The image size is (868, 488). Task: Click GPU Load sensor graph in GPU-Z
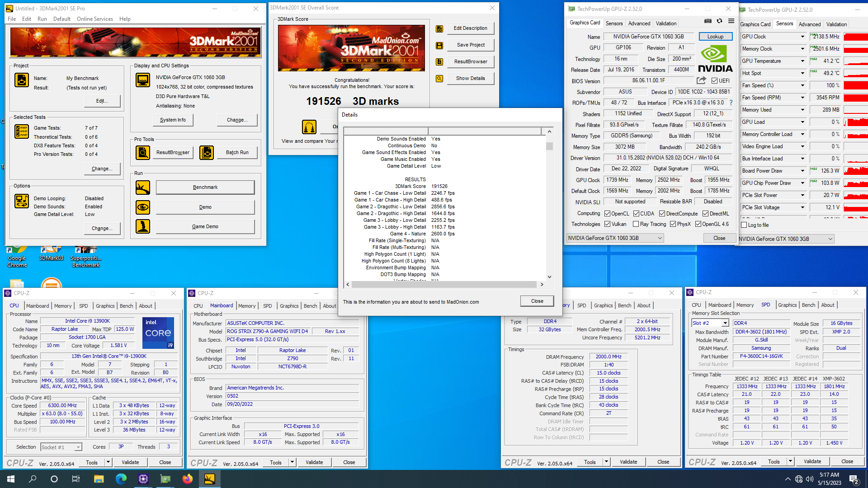[856, 122]
